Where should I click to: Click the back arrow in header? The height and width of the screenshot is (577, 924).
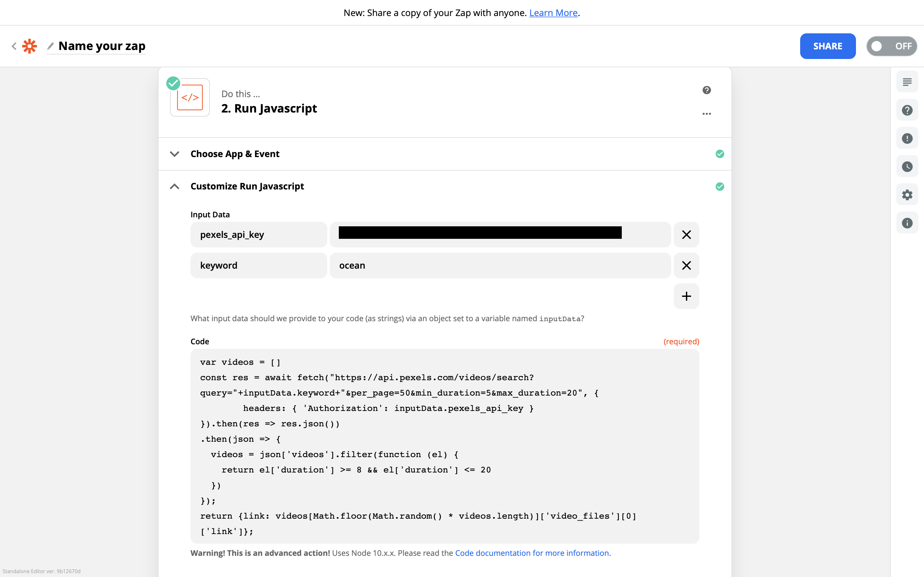click(x=14, y=46)
